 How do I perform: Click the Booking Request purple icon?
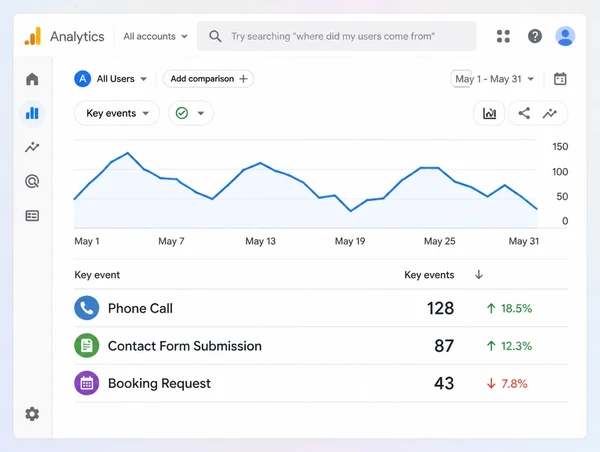point(86,383)
